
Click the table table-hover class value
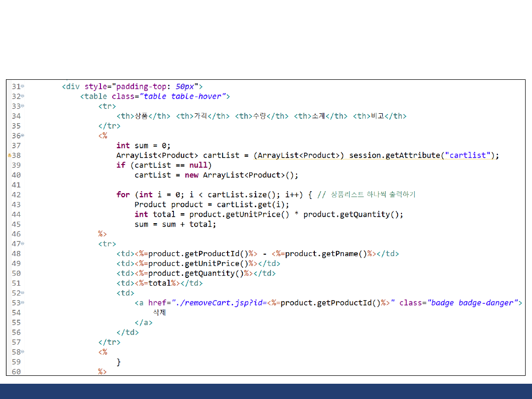(x=182, y=96)
